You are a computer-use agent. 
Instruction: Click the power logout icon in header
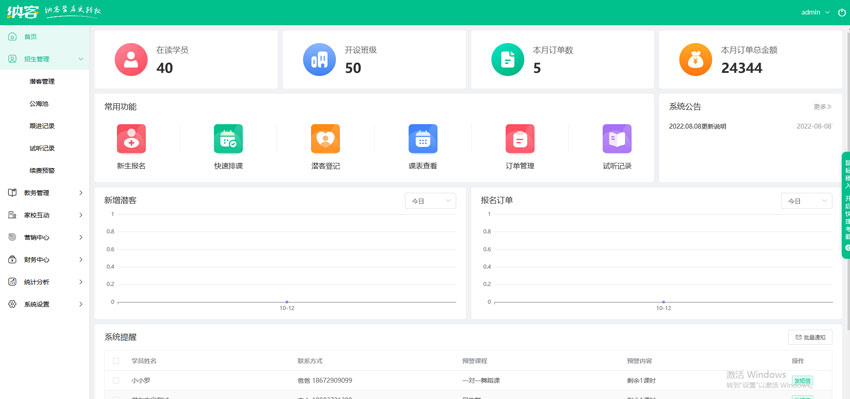click(841, 12)
